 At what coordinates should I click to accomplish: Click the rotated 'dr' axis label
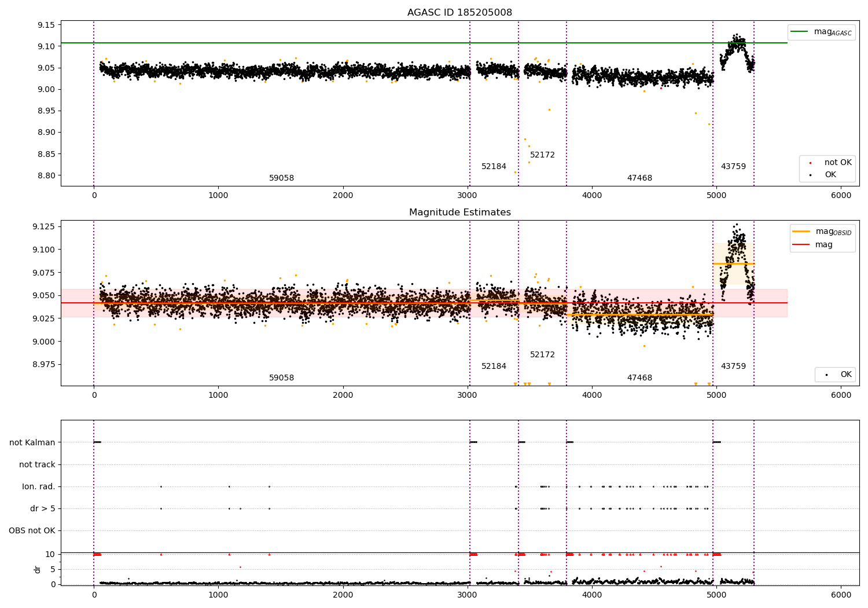pyautogui.click(x=38, y=569)
